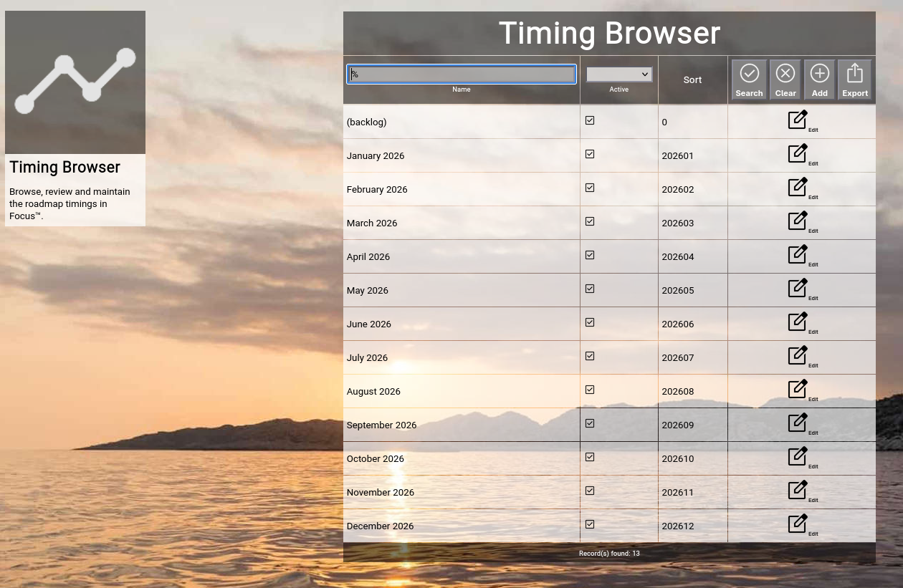Click Edit icon for July 2026
903x588 pixels.
pyautogui.click(x=798, y=356)
